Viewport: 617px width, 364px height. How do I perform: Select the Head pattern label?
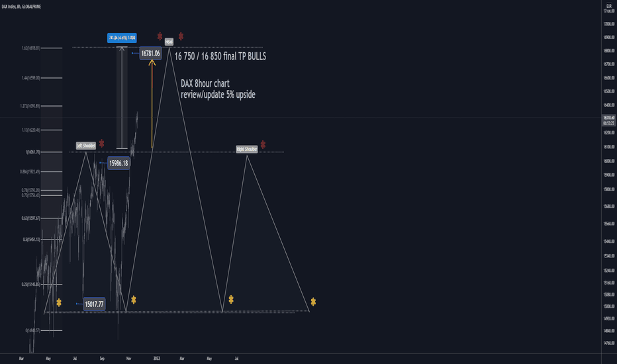(169, 41)
